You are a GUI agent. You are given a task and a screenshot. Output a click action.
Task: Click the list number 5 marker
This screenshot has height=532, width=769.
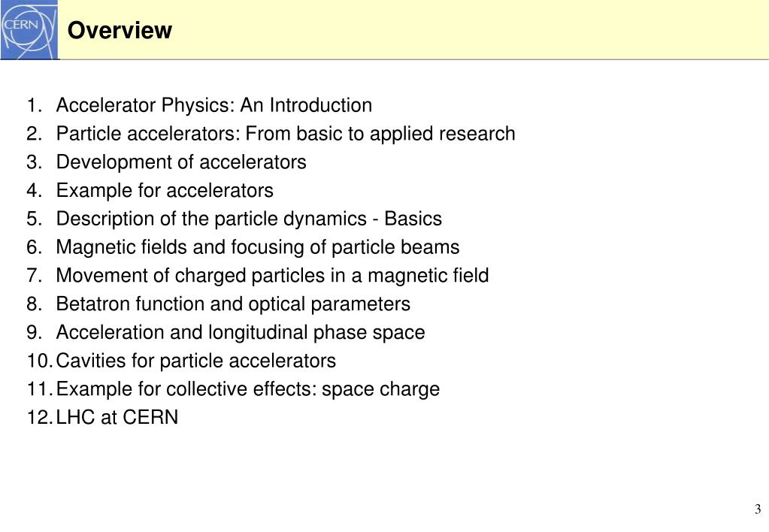click(35, 219)
